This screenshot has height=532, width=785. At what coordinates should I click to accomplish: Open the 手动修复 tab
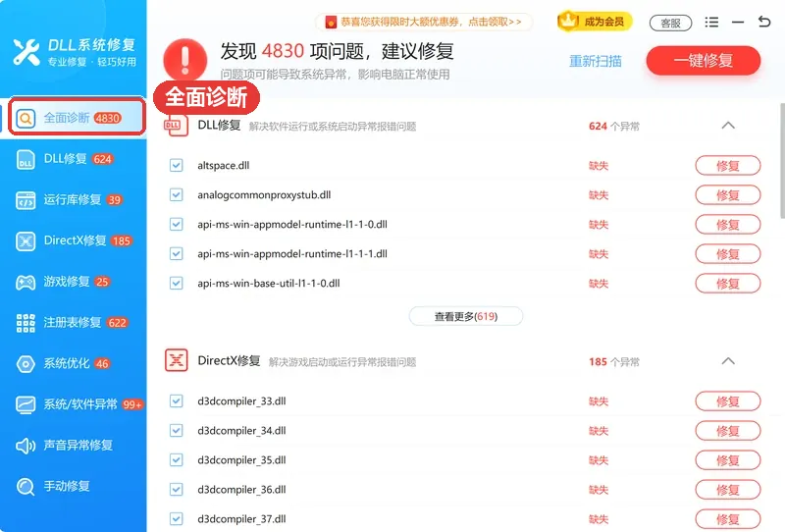(x=73, y=487)
